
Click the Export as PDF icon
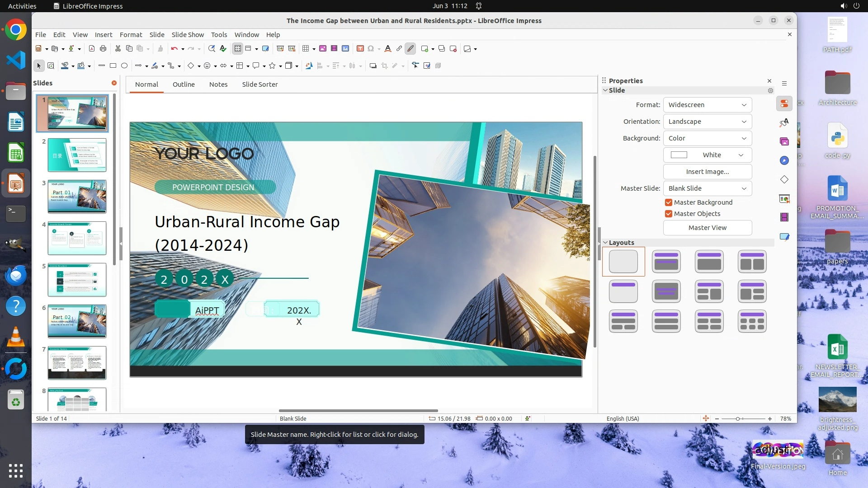coord(92,49)
